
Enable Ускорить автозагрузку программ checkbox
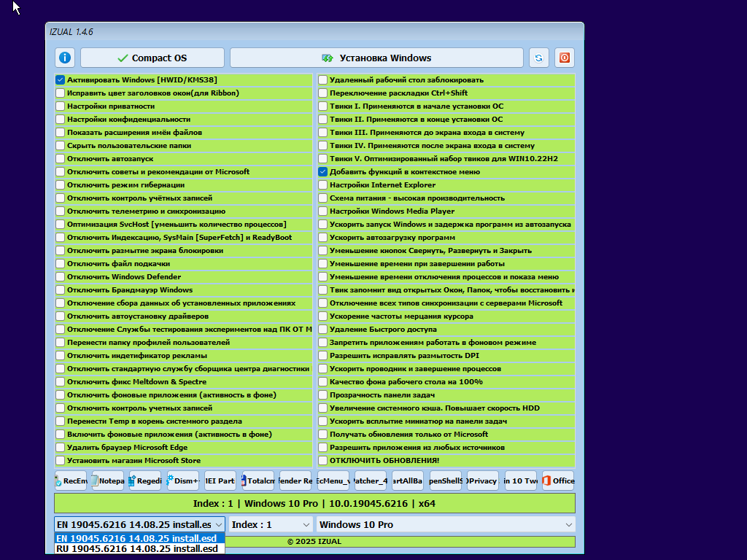click(x=323, y=238)
